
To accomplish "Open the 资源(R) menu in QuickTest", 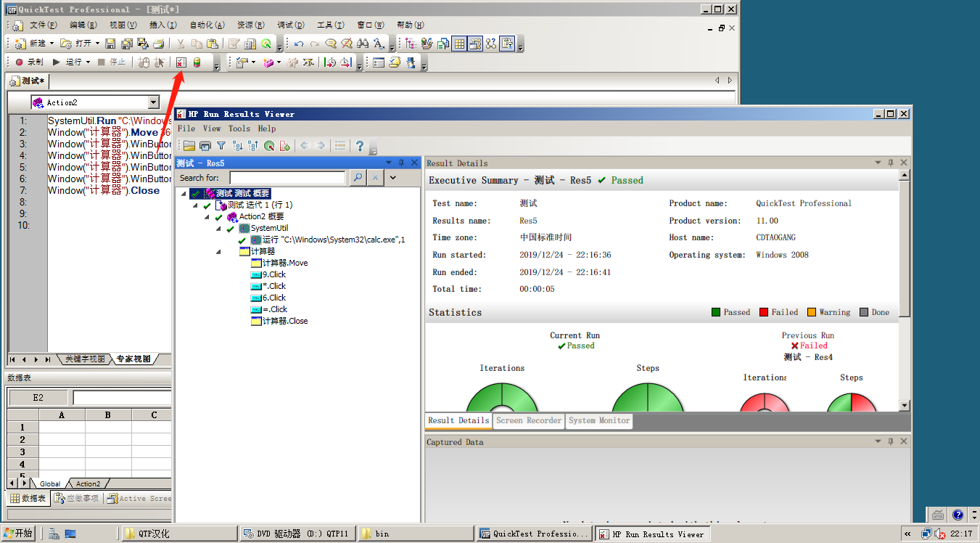I will (x=251, y=25).
